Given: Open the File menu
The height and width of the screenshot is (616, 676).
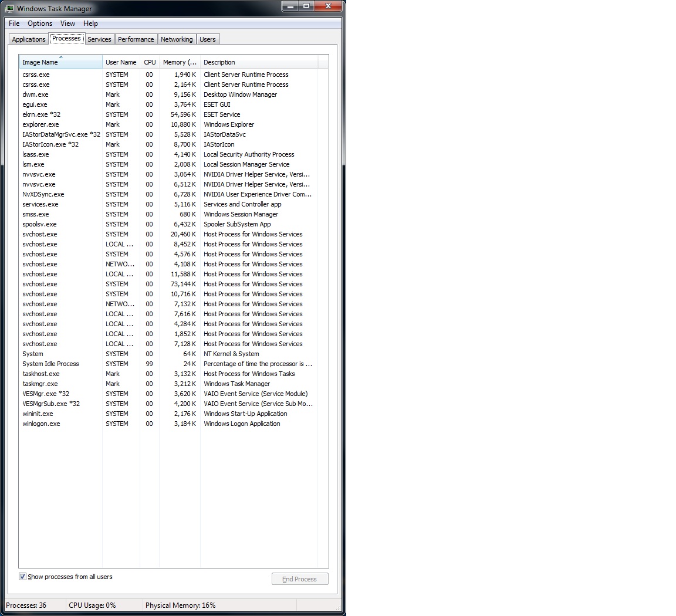Looking at the screenshot, I should coord(14,23).
